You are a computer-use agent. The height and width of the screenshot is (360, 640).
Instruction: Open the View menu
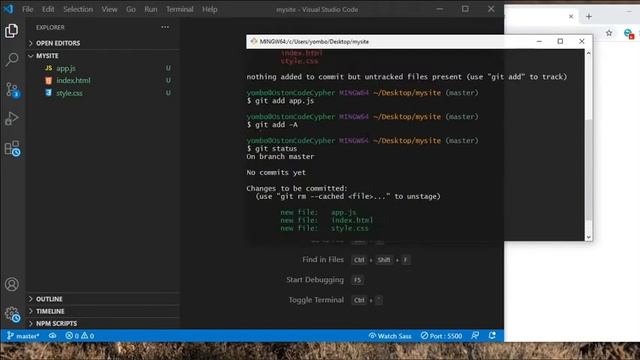pos(109,9)
